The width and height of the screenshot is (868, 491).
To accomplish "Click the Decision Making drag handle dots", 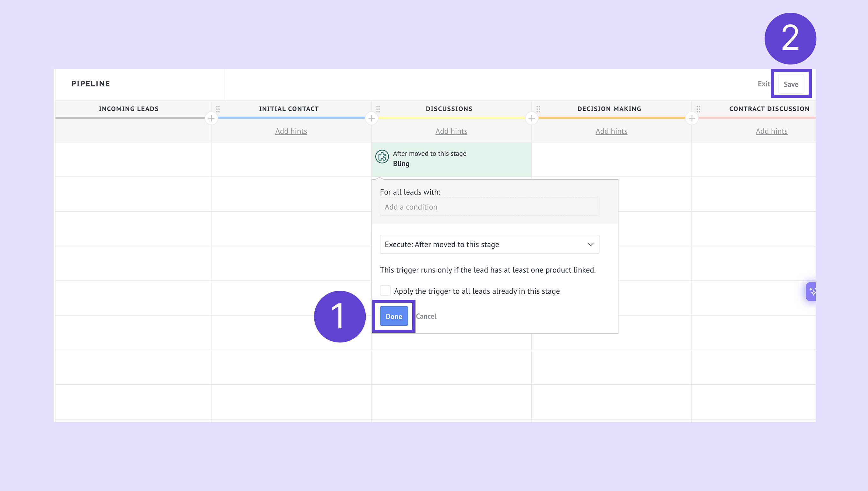I will tap(538, 109).
